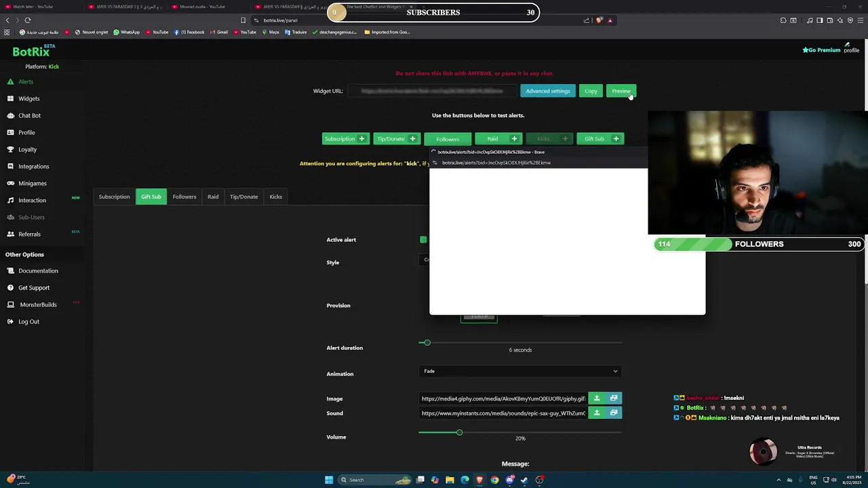This screenshot has height=488, width=868.
Task: Switch to Raid alert tab
Action: [213, 197]
